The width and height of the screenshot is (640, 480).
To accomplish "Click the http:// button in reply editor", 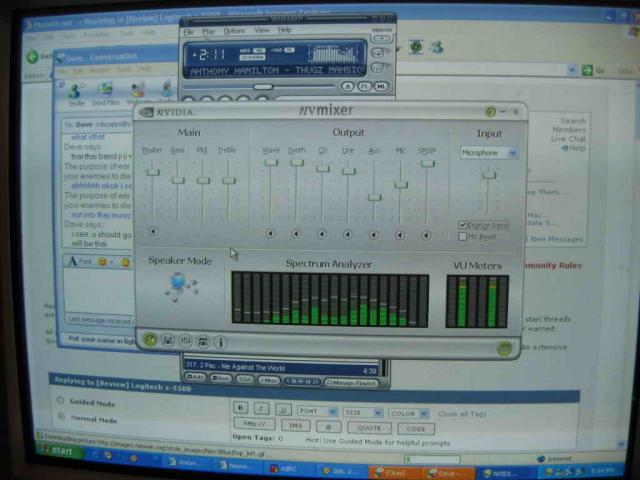I will pos(254,424).
